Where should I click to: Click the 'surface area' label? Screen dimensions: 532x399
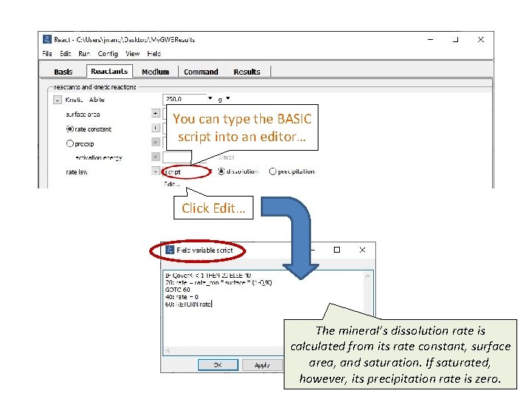pos(83,115)
